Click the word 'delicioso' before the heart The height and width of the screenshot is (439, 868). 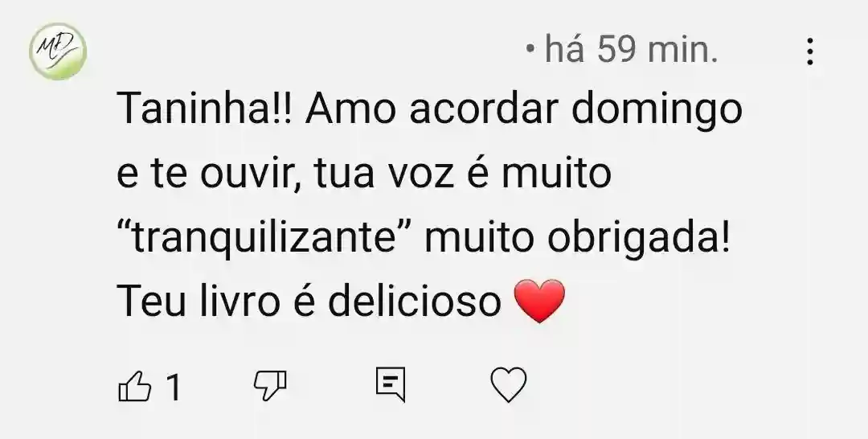[415, 302]
